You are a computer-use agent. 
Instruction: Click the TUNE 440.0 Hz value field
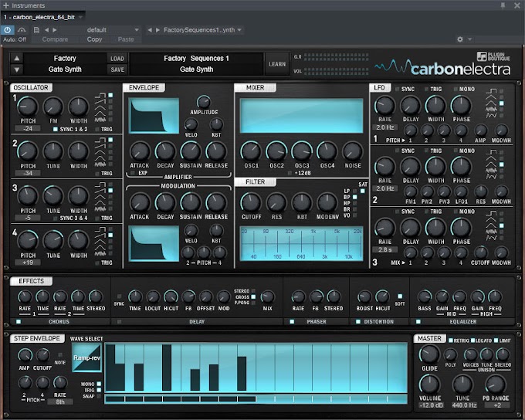(464, 405)
